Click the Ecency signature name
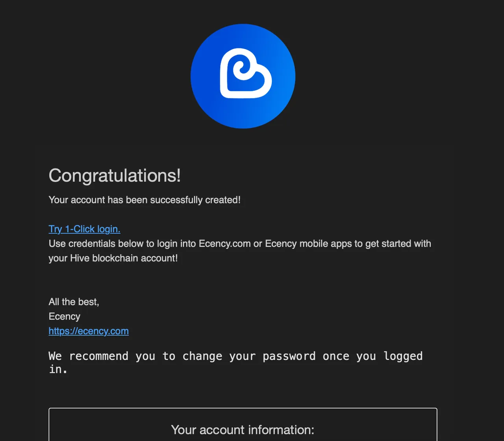This screenshot has height=441, width=504. (x=64, y=316)
